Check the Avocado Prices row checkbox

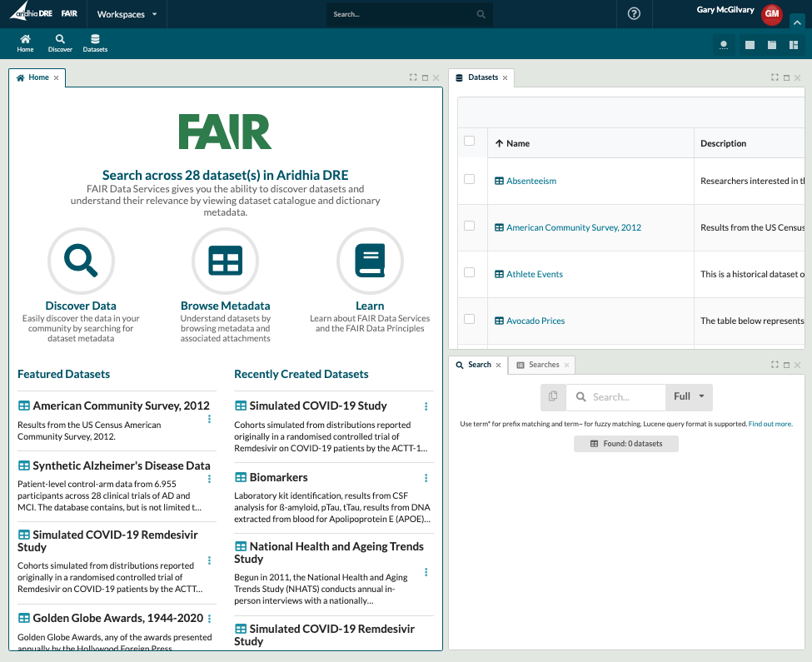(469, 319)
